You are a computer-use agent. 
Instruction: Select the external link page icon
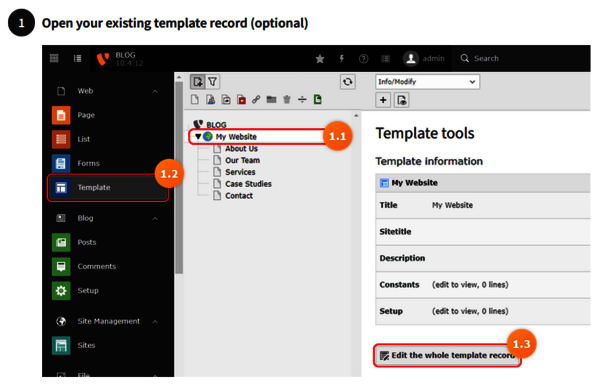pyautogui.click(x=256, y=100)
